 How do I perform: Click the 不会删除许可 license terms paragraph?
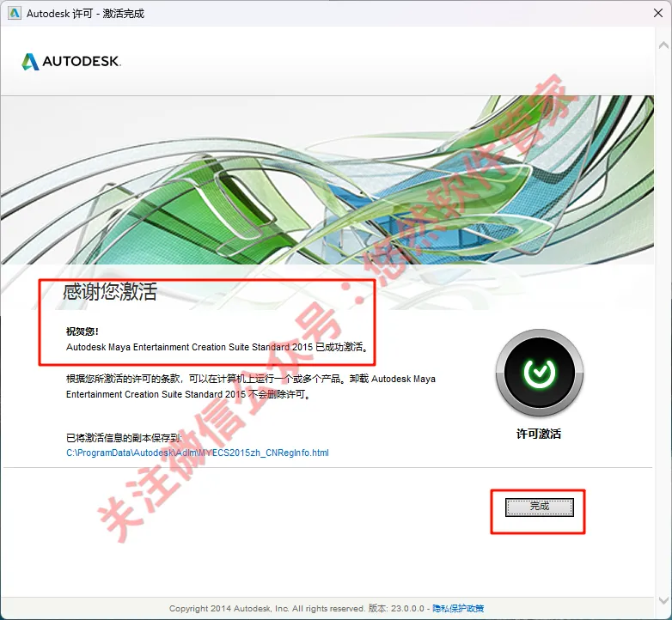[x=251, y=386]
